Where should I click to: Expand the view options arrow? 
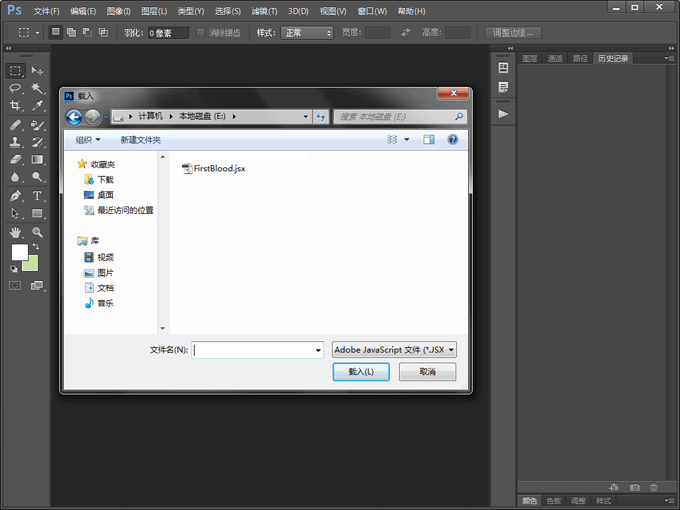(406, 140)
